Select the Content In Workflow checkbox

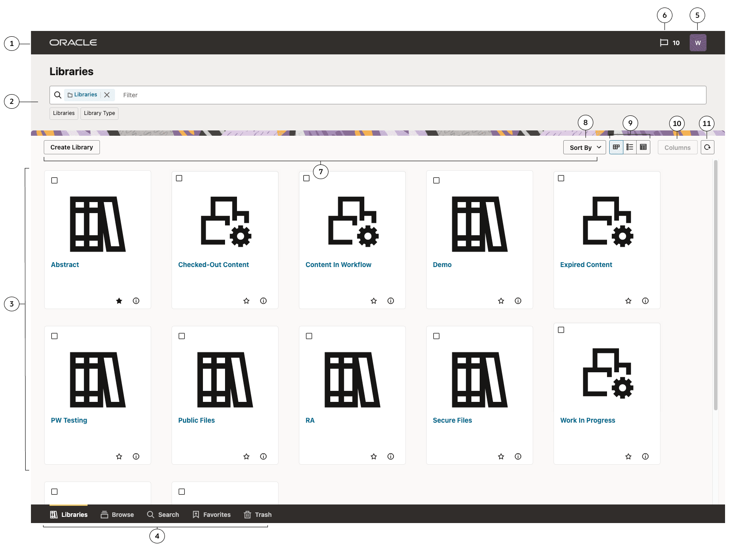[x=306, y=178]
